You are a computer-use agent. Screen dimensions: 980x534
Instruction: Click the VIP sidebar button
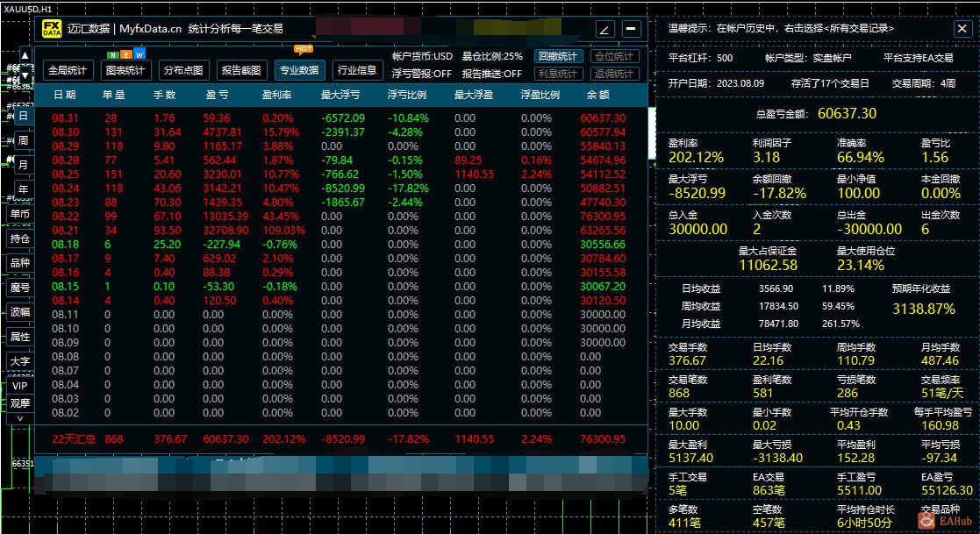20,385
